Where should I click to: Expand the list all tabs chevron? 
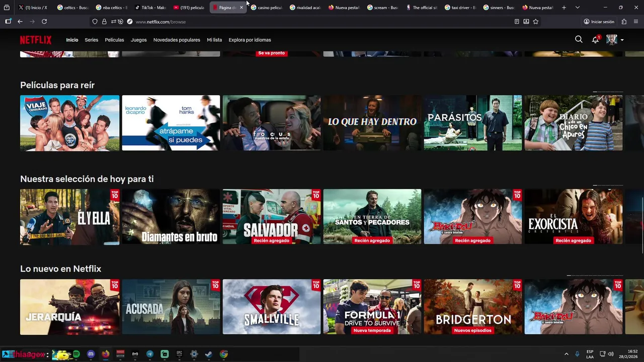coord(577,8)
